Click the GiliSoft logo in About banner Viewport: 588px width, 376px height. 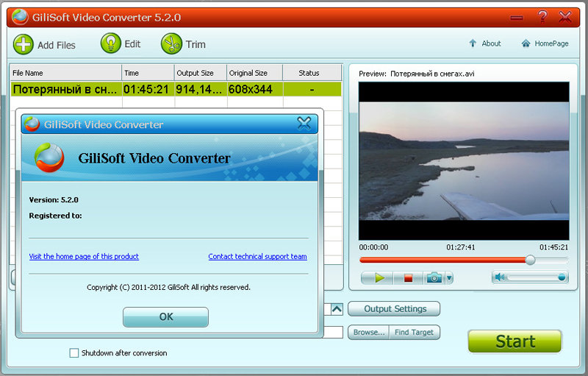[49, 157]
